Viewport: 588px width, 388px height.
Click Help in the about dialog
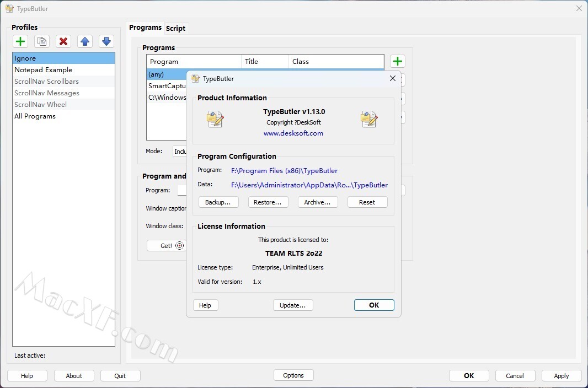[x=206, y=305]
